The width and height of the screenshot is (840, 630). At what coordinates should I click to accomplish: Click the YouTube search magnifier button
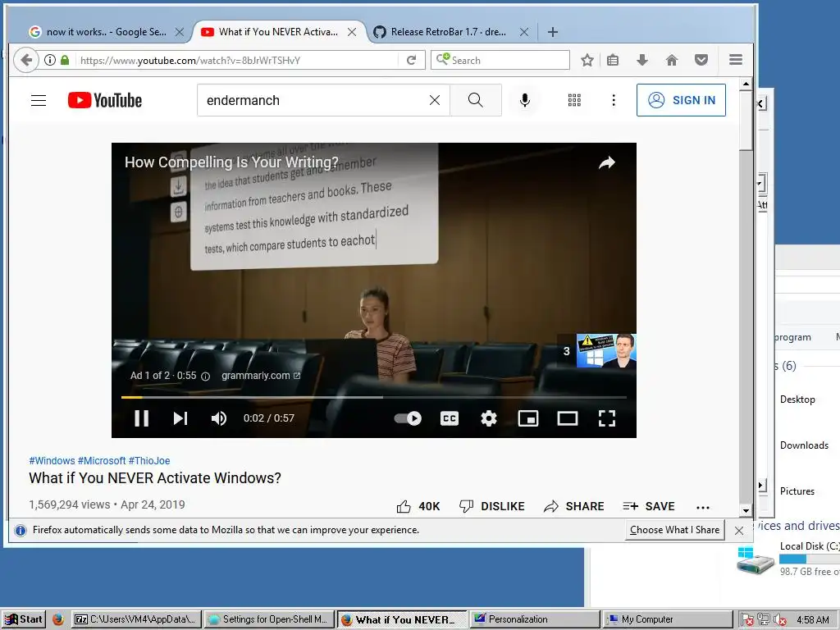point(475,100)
